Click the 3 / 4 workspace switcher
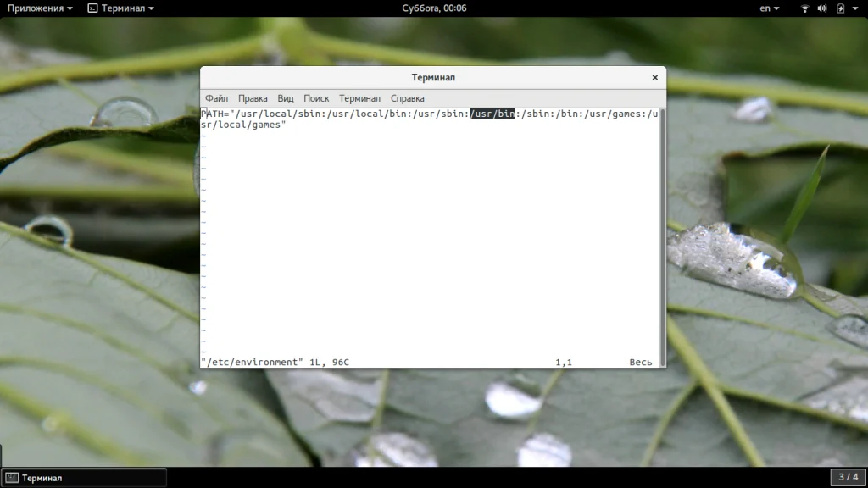This screenshot has width=868, height=488. [x=848, y=477]
